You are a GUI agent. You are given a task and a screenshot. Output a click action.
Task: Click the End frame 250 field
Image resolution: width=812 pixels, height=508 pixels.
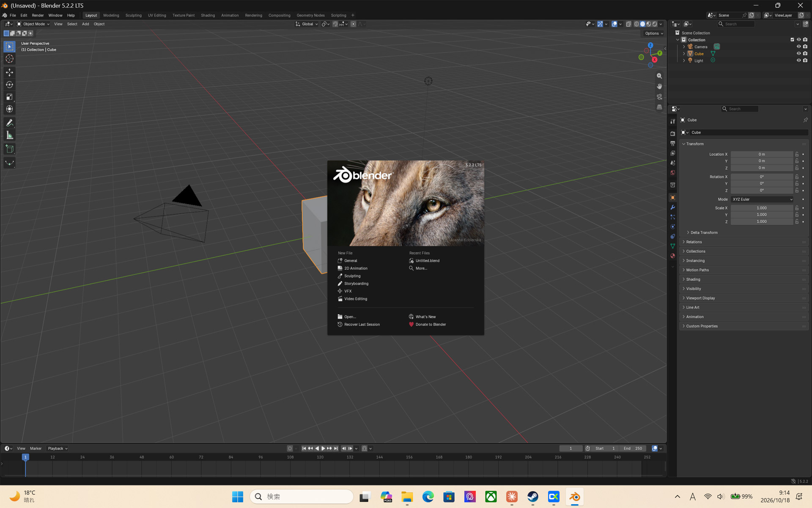[633, 448]
